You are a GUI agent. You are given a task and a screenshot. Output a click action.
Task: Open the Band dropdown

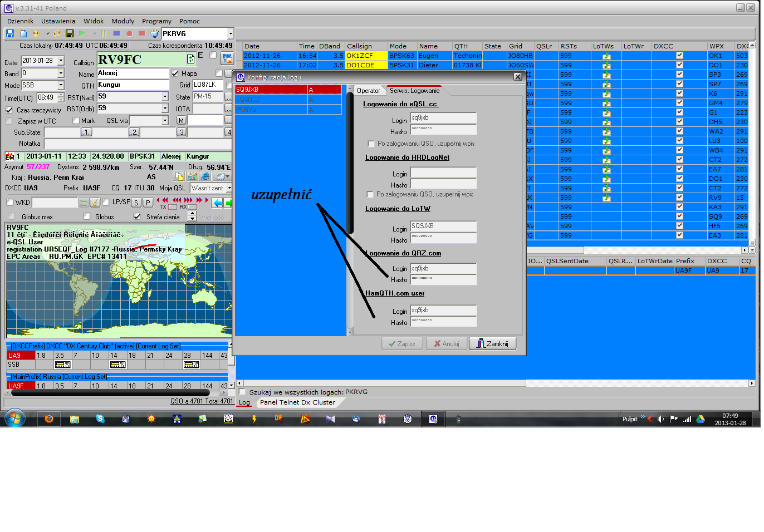(x=61, y=73)
